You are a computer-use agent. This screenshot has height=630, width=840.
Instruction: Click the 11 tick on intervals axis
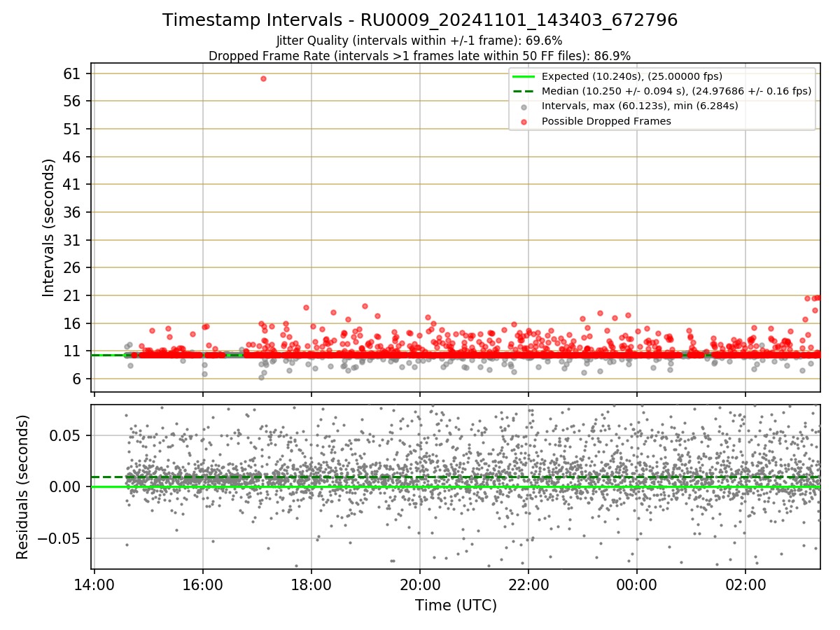[73, 351]
